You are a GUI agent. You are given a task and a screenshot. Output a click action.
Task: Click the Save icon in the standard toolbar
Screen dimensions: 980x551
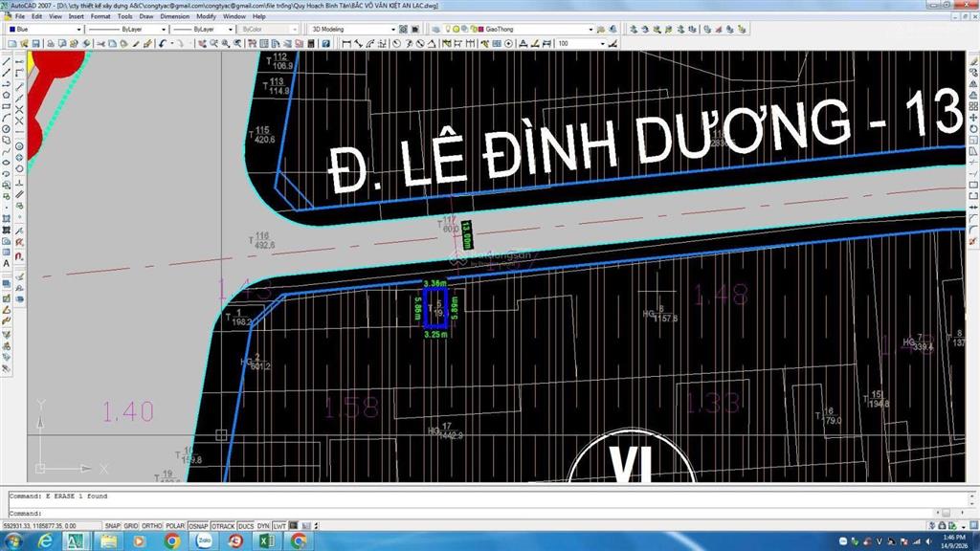(x=35, y=44)
